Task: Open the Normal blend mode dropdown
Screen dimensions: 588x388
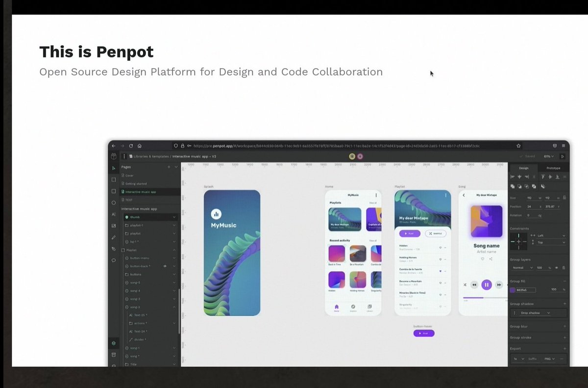Action: point(521,268)
